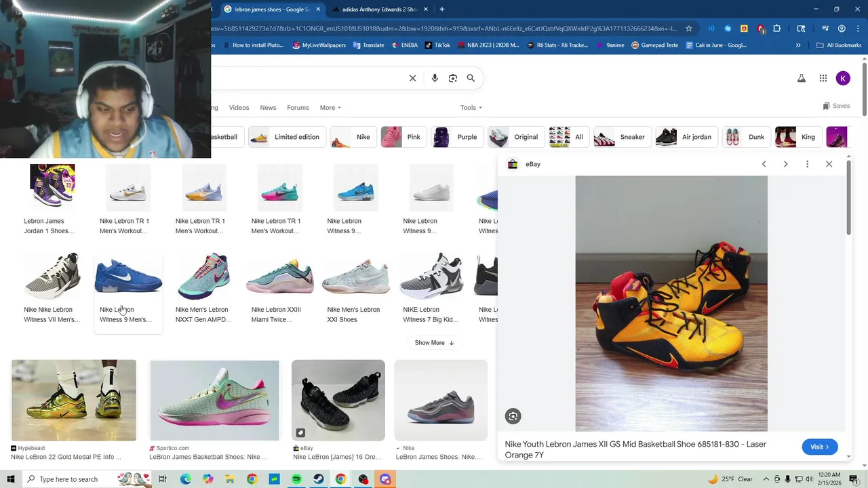This screenshot has width=868, height=488.
Task: Open Chrome profile icon in toolbar
Action: tap(842, 28)
